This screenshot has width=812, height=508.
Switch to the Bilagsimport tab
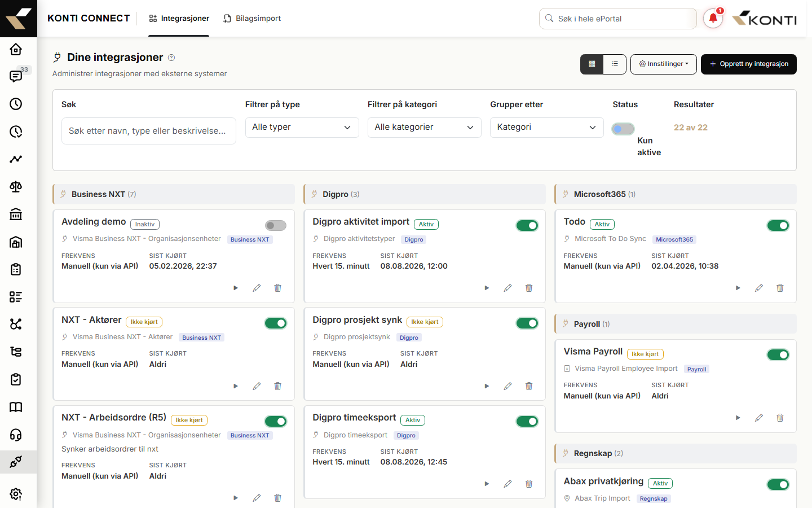pyautogui.click(x=252, y=19)
